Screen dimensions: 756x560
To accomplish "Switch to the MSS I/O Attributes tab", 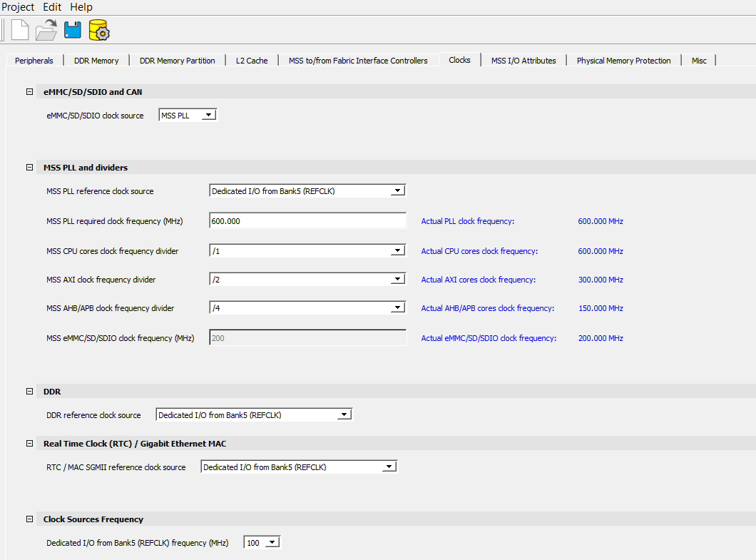I will click(x=523, y=61).
